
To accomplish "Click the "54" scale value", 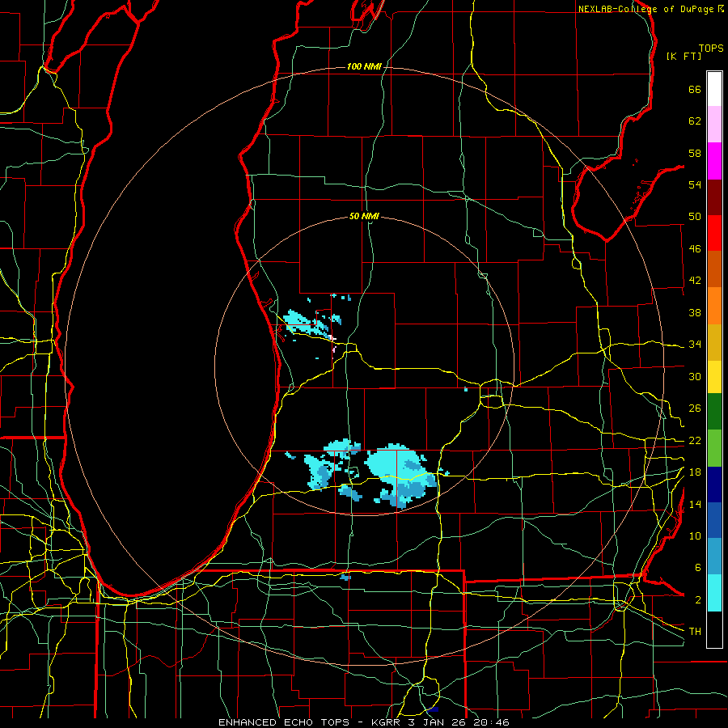I will [x=695, y=184].
